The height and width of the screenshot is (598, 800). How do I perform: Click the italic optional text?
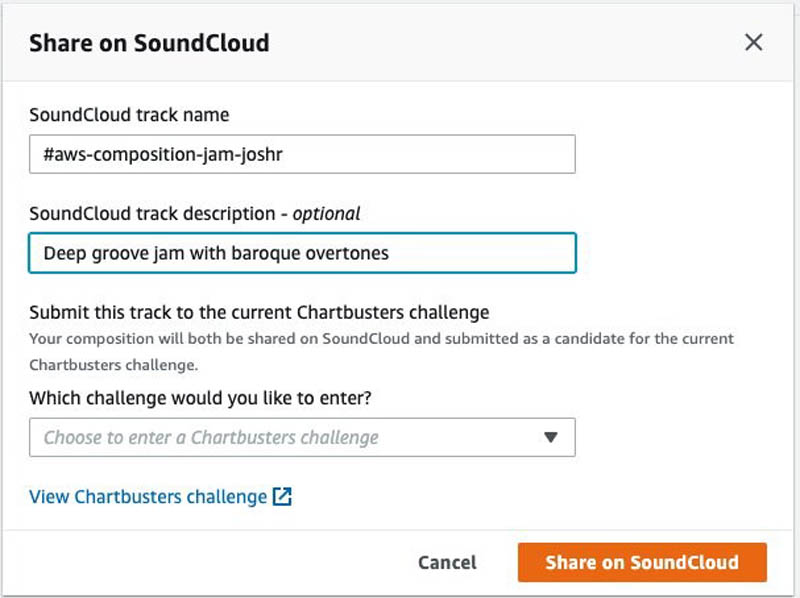[327, 213]
